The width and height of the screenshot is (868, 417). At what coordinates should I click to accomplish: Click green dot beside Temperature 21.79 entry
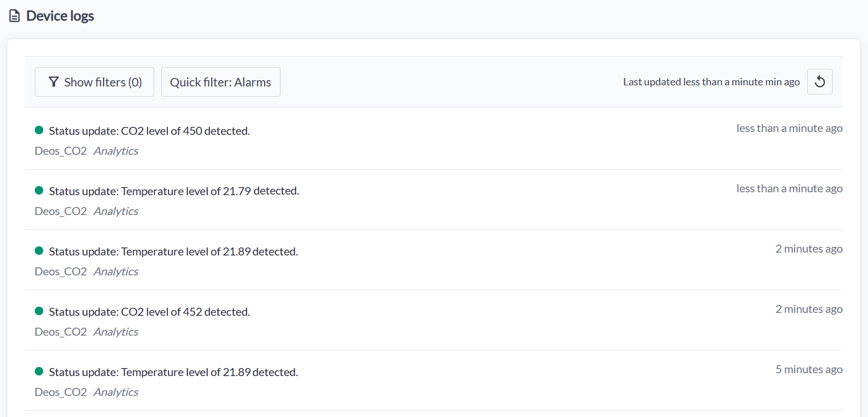point(39,191)
